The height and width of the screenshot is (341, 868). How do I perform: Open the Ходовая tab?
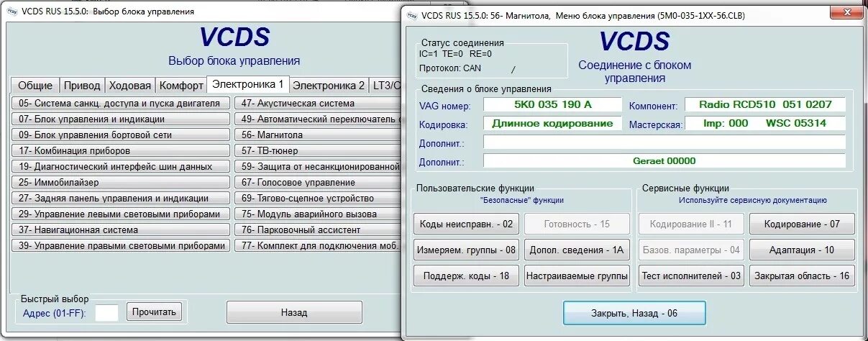pos(129,85)
